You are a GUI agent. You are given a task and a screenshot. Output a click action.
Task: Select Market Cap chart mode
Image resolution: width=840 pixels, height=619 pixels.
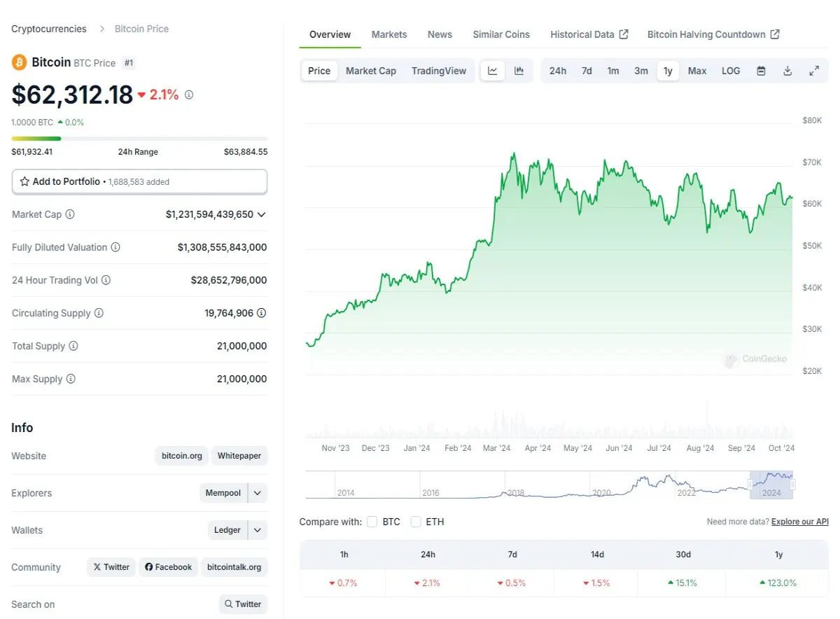[371, 71]
